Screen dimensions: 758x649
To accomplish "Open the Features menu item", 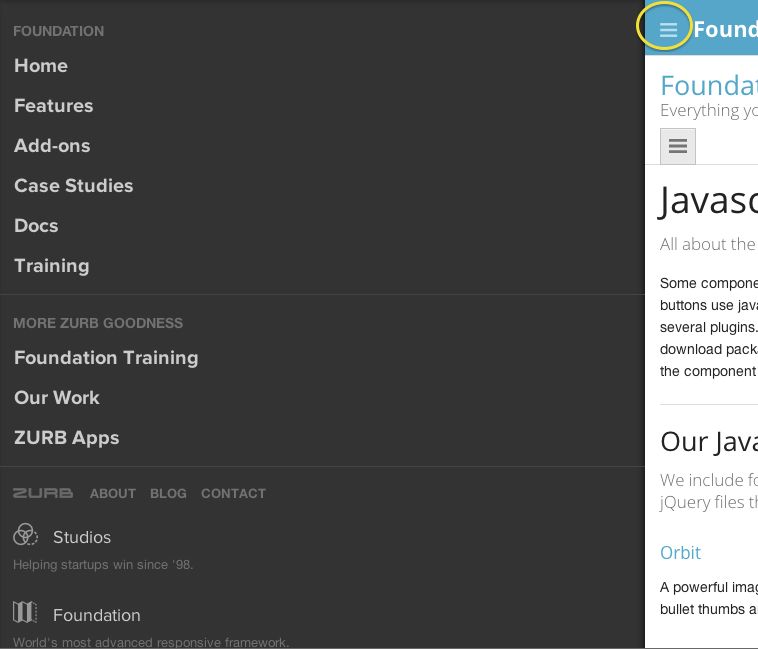I will coord(54,106).
